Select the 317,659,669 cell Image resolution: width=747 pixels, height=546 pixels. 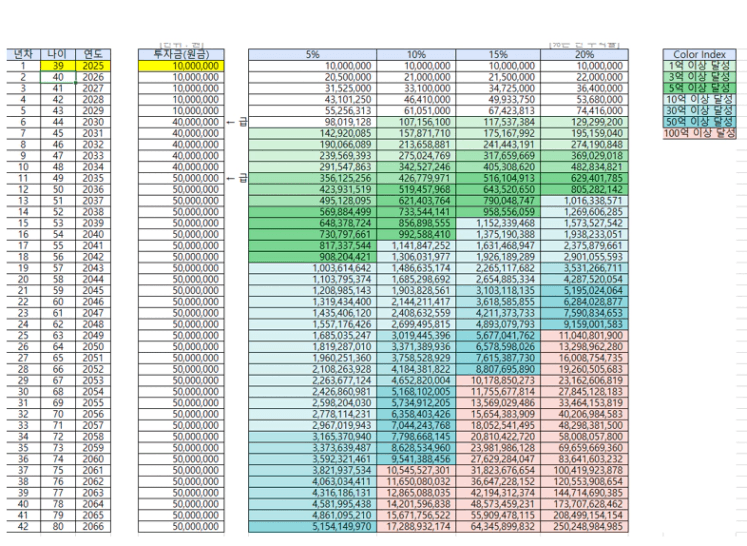tap(498, 156)
